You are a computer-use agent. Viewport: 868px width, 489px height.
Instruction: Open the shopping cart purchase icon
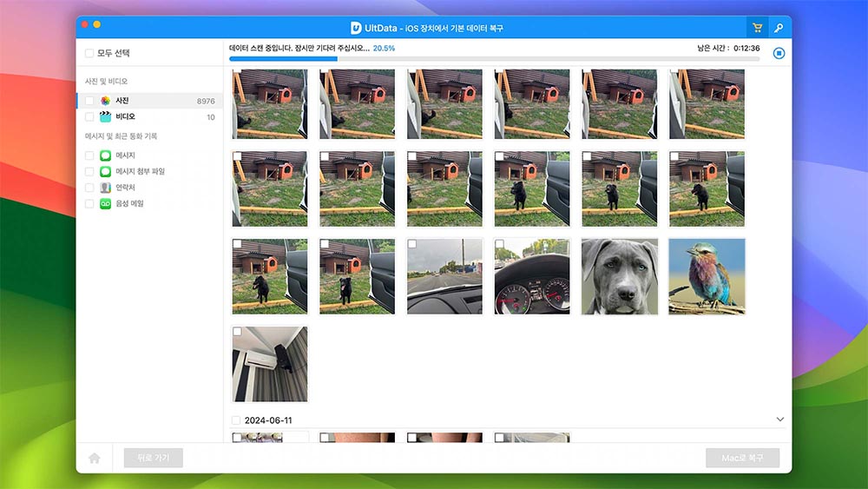coord(757,28)
